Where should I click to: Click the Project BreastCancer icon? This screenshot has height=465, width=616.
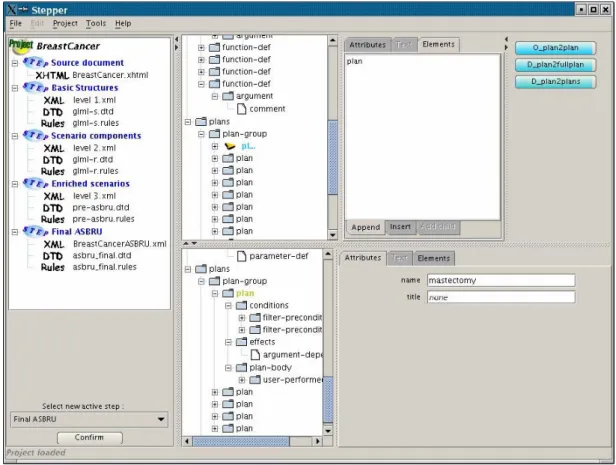tap(21, 46)
